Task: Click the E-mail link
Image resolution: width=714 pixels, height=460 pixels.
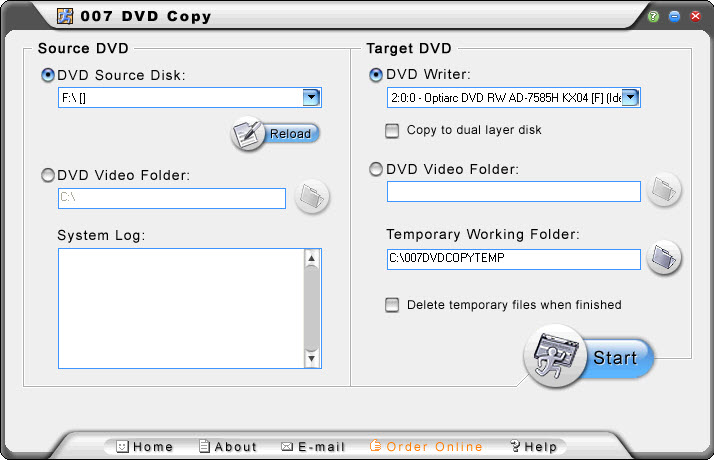Action: [313, 447]
